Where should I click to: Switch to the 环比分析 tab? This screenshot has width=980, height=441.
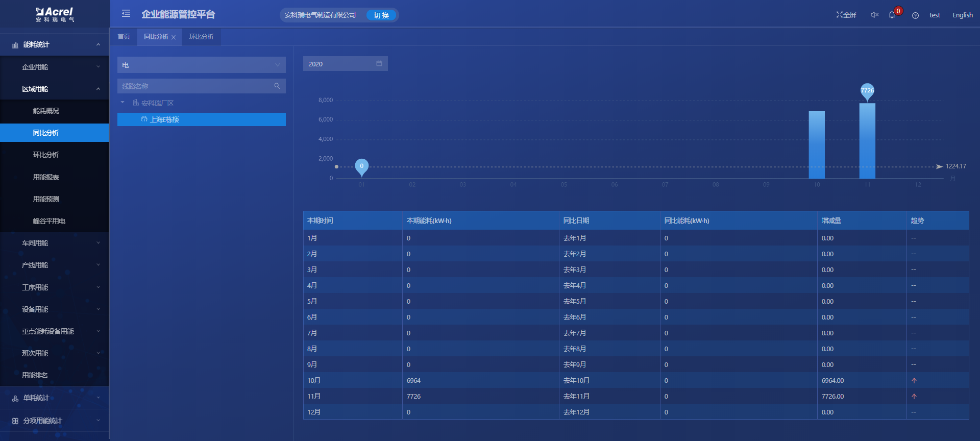[201, 37]
